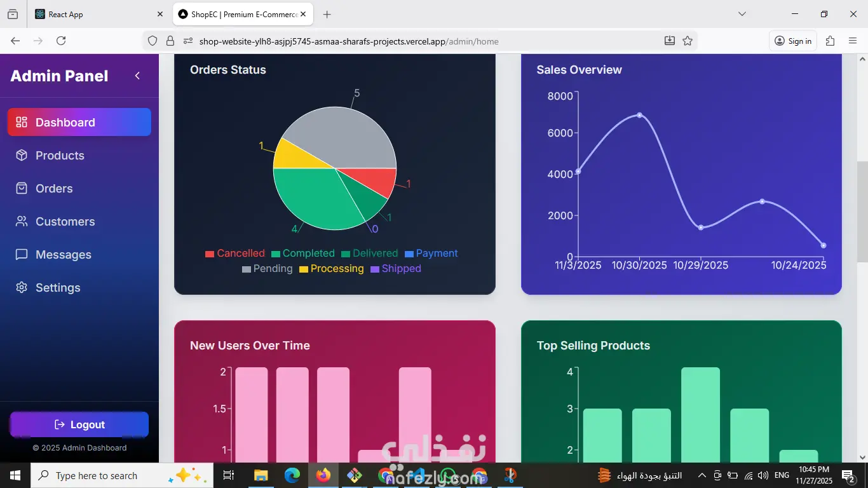
Task: Open the Firefox hamburger application menu
Action: [853, 41]
